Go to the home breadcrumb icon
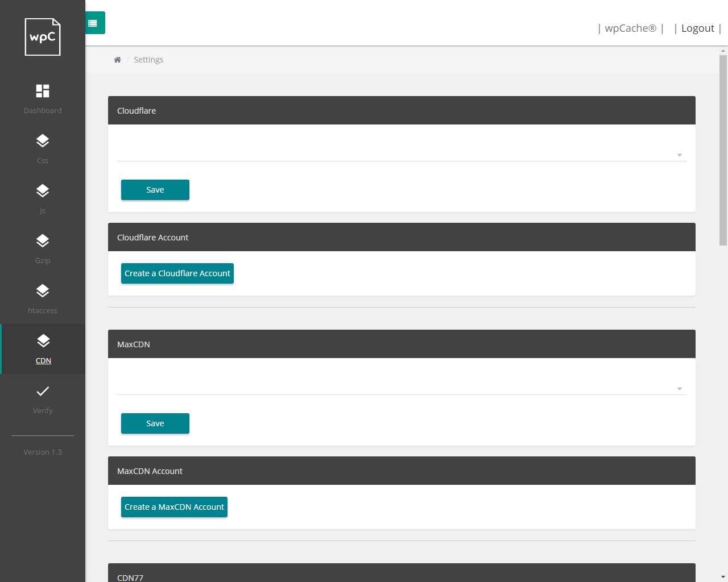The image size is (728, 582). pos(117,60)
